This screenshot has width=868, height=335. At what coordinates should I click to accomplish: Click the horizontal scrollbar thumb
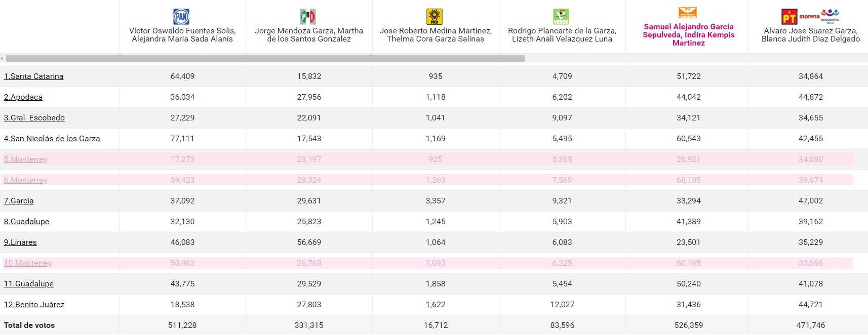(265, 59)
